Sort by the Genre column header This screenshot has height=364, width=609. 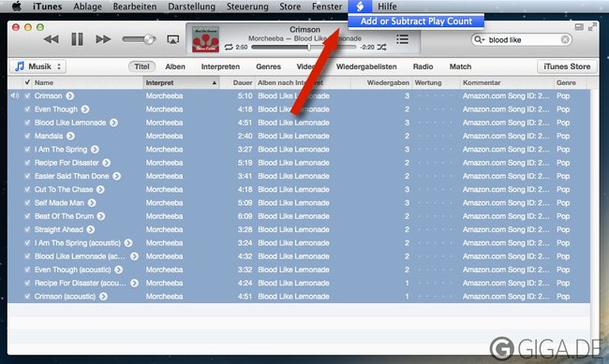(x=571, y=82)
